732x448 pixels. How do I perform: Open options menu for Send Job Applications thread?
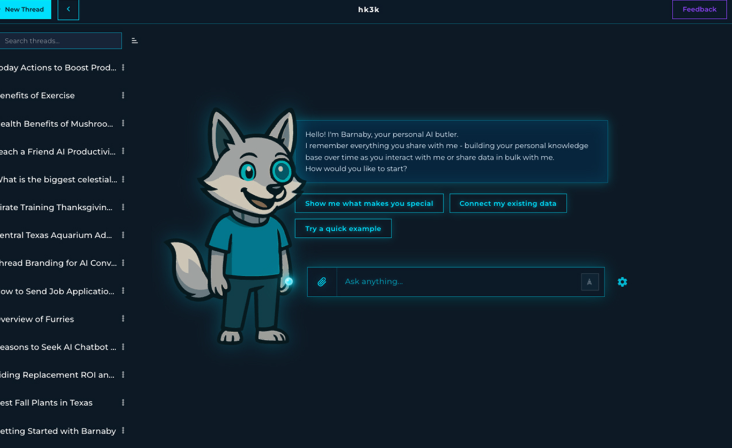[123, 291]
